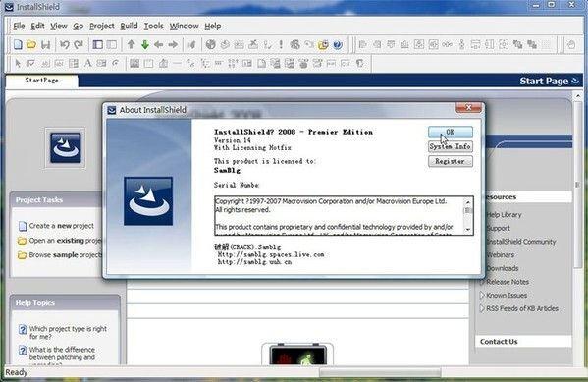Click the green down arrow icon
The height and width of the screenshot is (382, 588).
[x=145, y=45]
